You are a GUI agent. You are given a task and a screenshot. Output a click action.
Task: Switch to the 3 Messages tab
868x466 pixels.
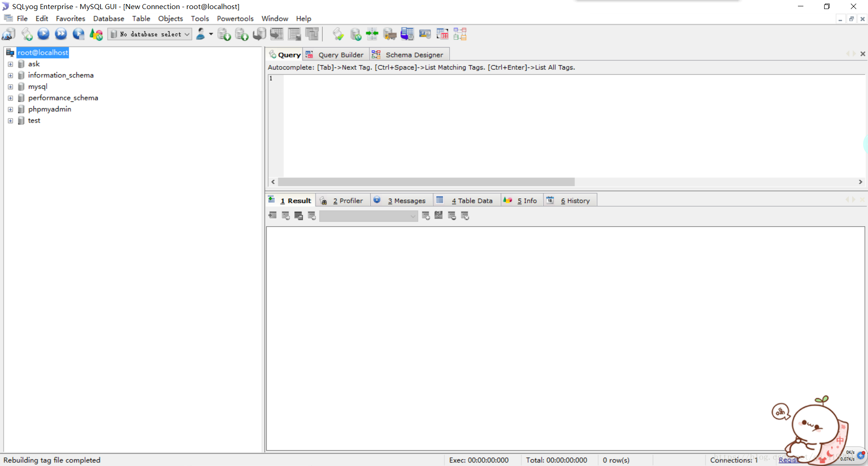(x=401, y=200)
